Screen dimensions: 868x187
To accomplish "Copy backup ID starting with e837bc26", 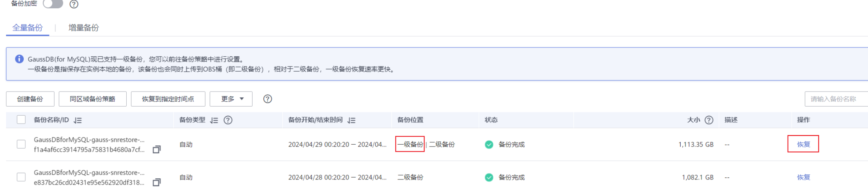I will tap(157, 182).
